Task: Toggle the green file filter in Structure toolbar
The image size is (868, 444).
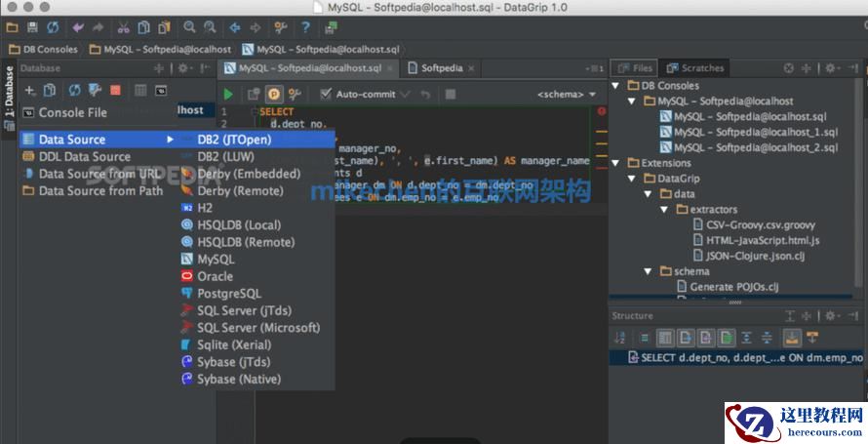Action: pyautogui.click(x=726, y=338)
